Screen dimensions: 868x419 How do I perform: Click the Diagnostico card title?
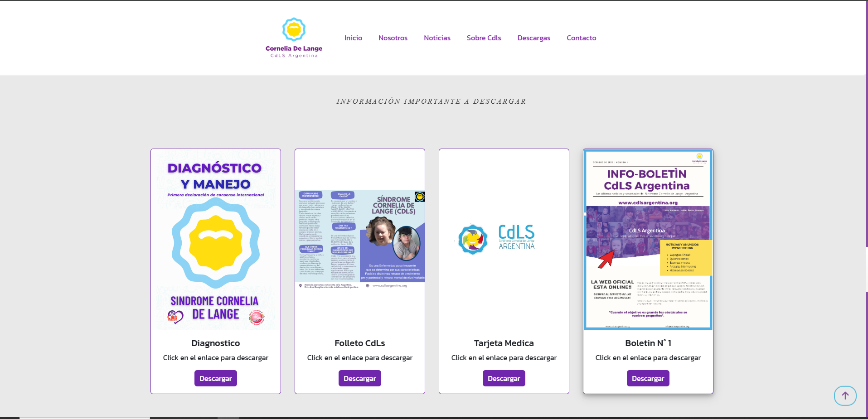(x=215, y=343)
